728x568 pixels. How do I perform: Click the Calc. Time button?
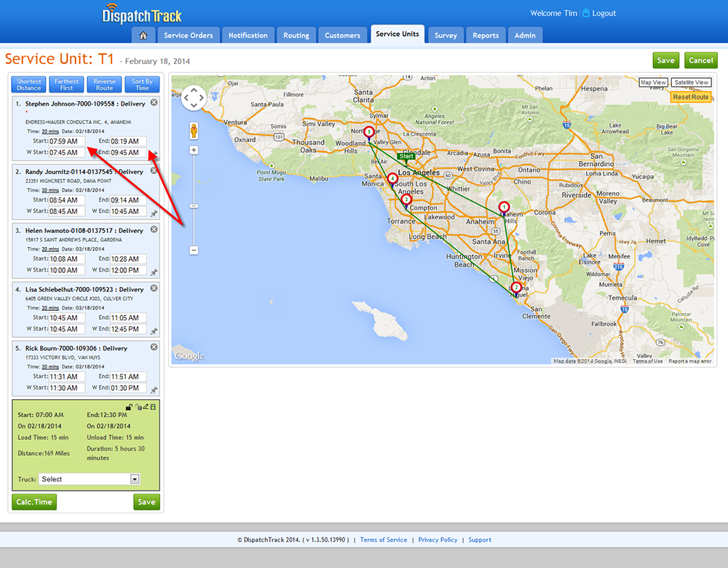(33, 502)
